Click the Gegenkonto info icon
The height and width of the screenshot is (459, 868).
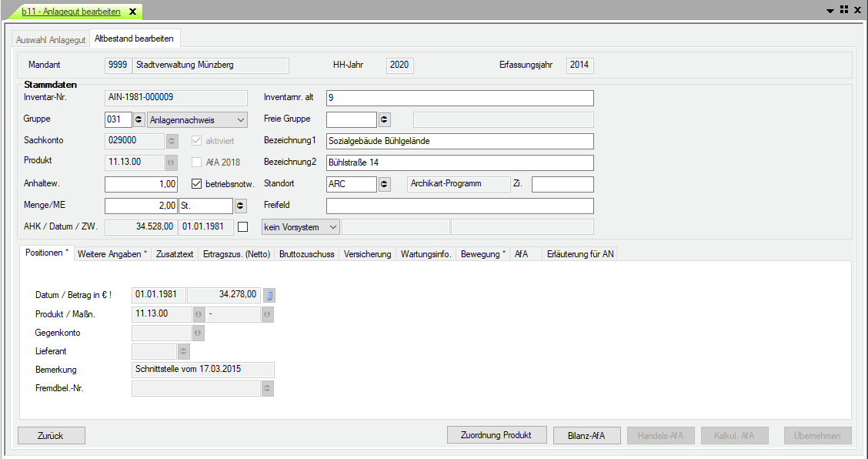pyautogui.click(x=198, y=333)
